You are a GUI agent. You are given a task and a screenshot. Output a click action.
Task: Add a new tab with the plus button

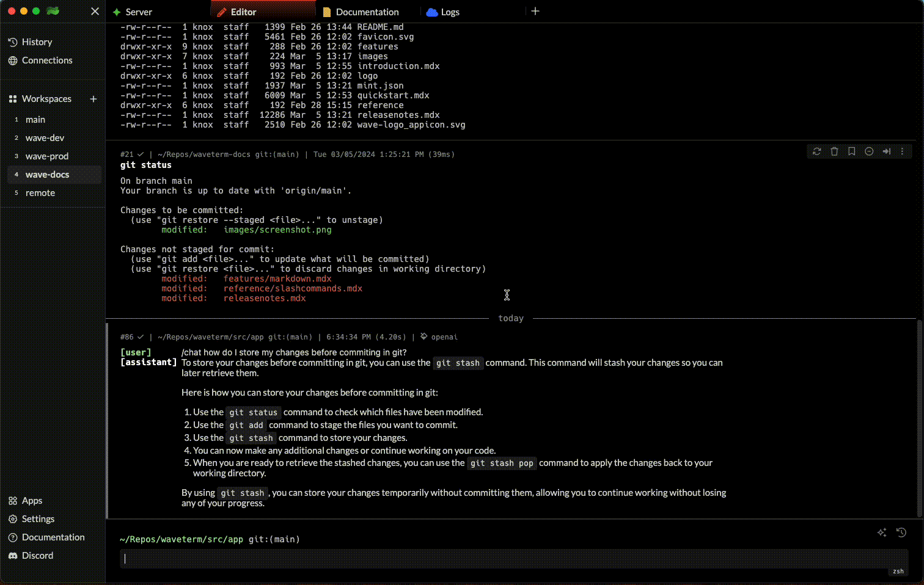tap(535, 11)
